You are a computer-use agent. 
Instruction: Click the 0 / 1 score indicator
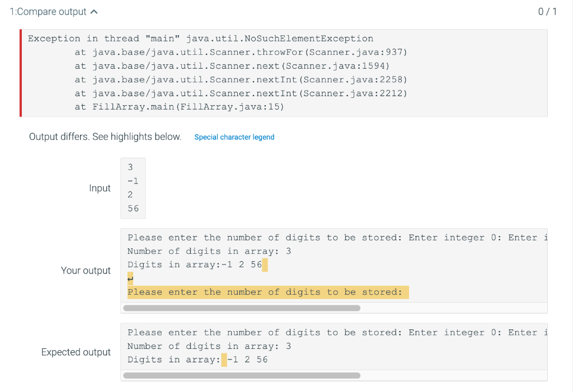(x=547, y=11)
